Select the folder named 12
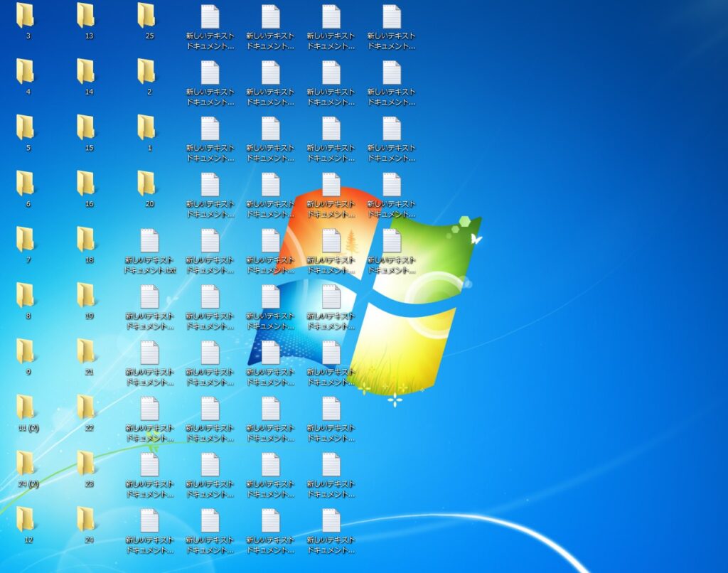 pos(26,520)
